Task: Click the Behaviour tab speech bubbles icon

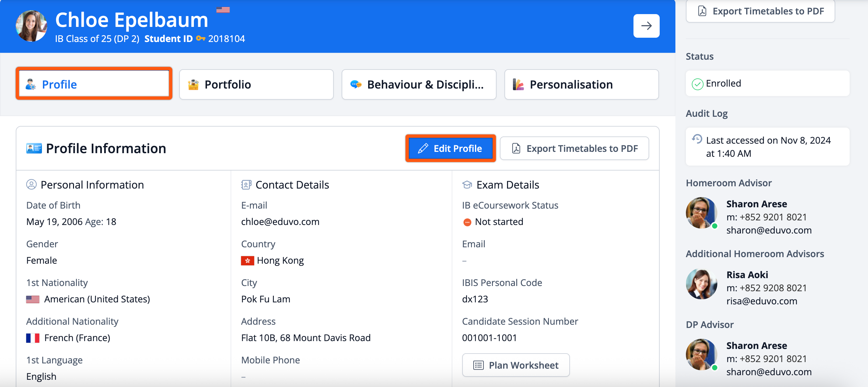Action: point(355,84)
